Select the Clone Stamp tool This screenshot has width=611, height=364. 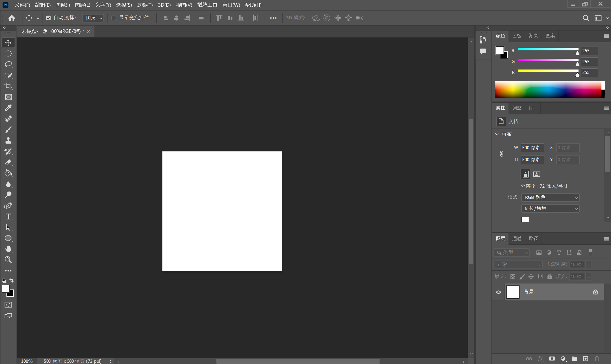pyautogui.click(x=8, y=140)
